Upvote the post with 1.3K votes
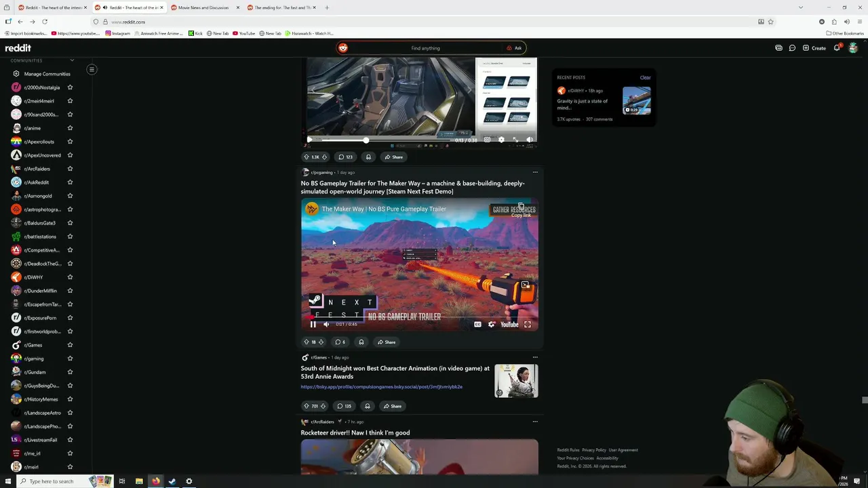Image resolution: width=868 pixels, height=488 pixels. (306, 157)
